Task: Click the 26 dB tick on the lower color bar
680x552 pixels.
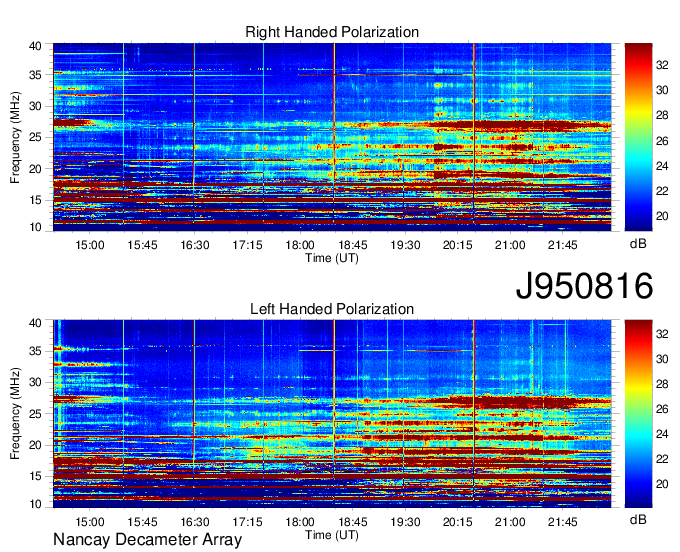Action: [x=662, y=409]
